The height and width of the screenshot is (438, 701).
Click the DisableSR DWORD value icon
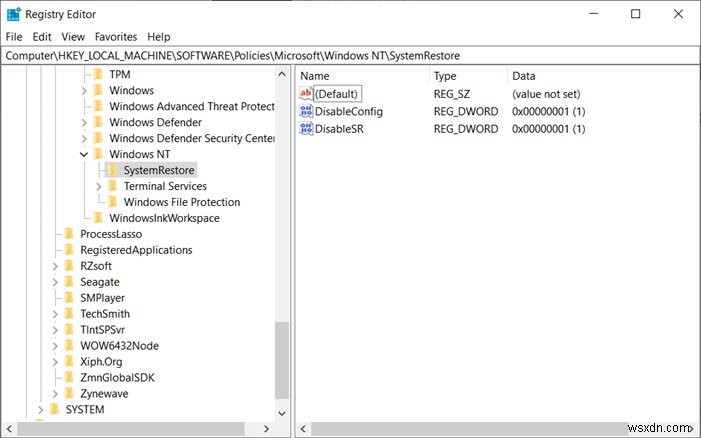[x=306, y=129]
